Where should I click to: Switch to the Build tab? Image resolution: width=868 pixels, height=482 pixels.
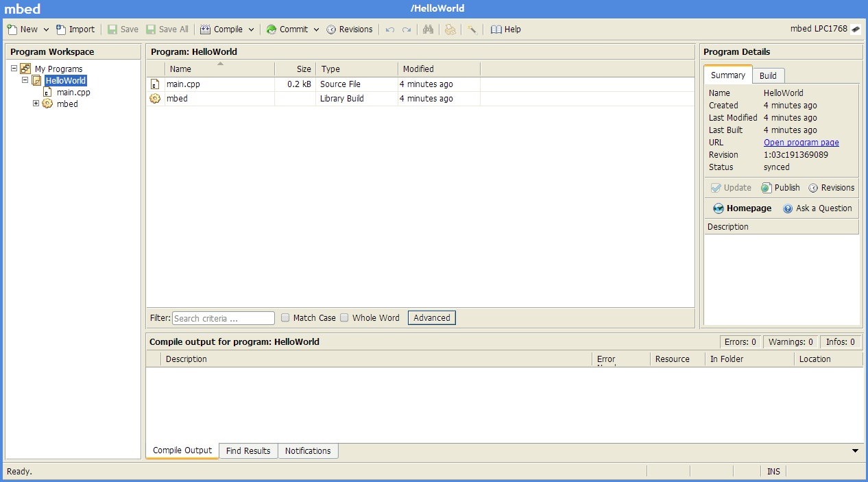tap(768, 76)
